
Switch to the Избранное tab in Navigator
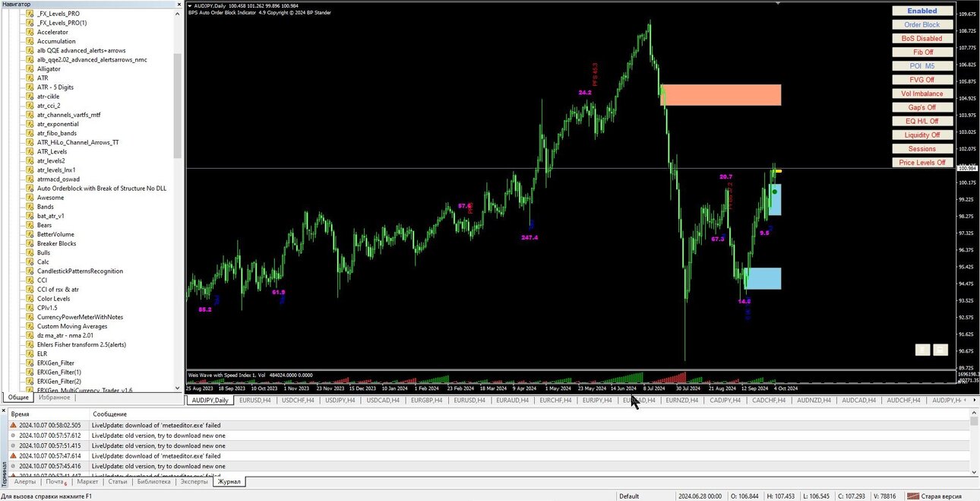point(54,398)
